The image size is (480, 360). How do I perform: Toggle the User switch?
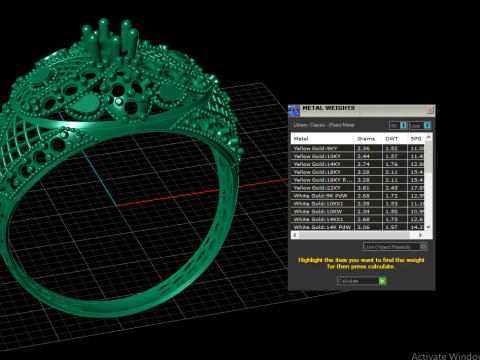(x=420, y=126)
